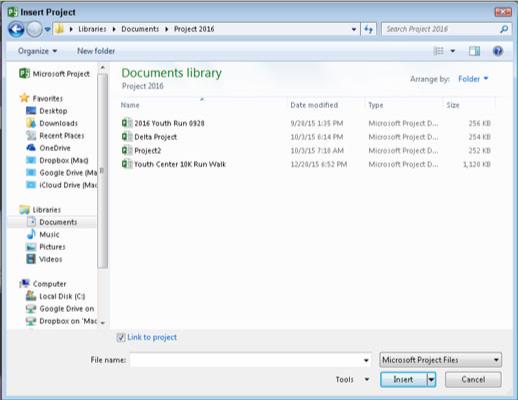
Task: Toggle the preview pane icon
Action: [x=474, y=51]
